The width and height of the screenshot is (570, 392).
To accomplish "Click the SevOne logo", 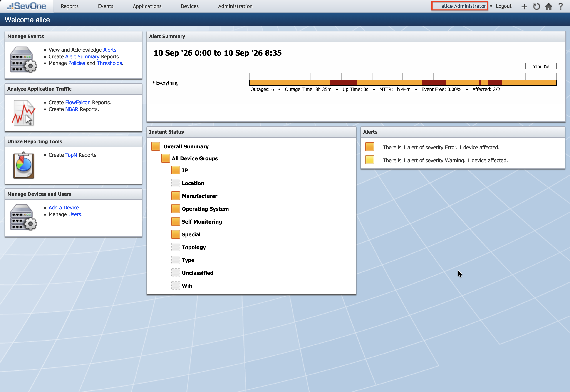I will coord(27,6).
